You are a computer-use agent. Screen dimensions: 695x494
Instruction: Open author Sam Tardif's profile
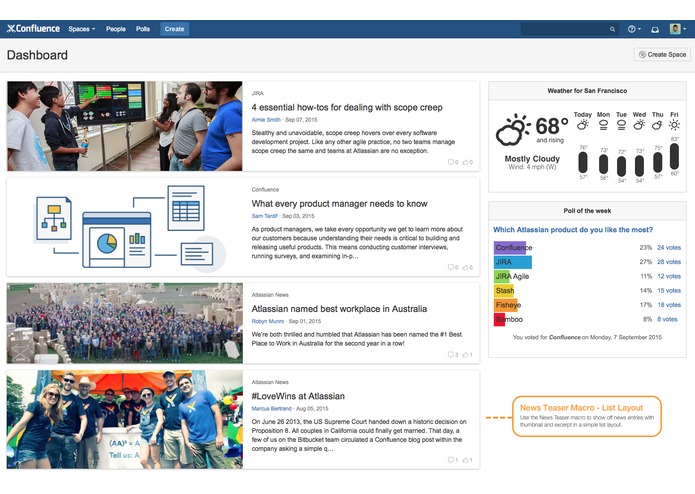pos(265,216)
